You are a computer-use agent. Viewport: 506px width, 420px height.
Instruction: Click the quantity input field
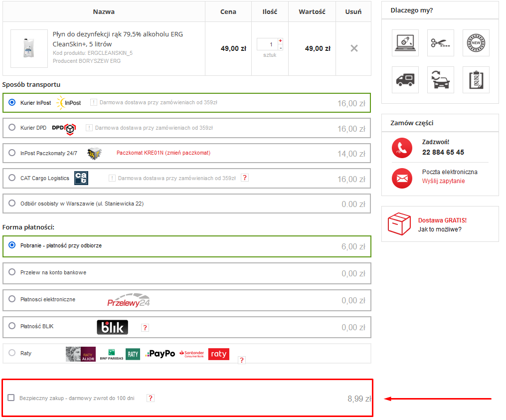point(267,44)
